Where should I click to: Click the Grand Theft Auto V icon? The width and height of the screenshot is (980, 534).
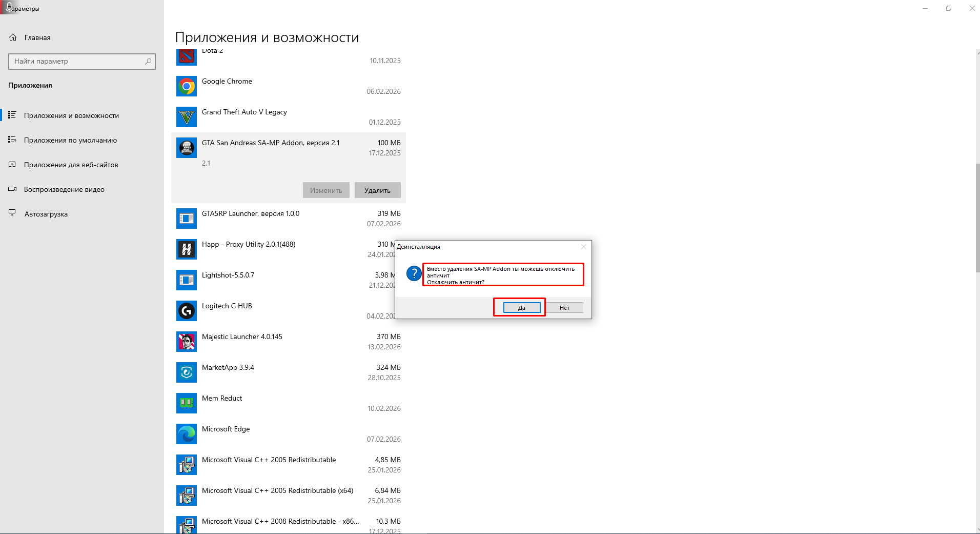(x=187, y=117)
